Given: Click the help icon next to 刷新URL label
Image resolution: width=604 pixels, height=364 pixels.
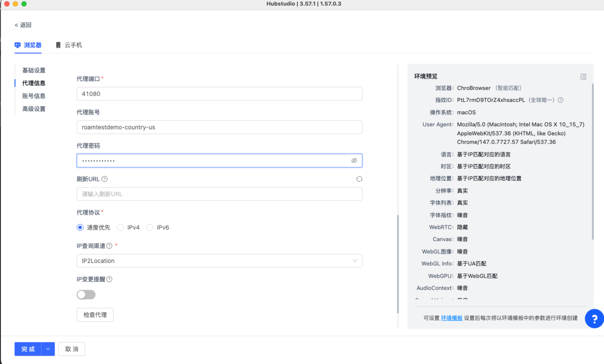Looking at the screenshot, I should click(x=105, y=179).
